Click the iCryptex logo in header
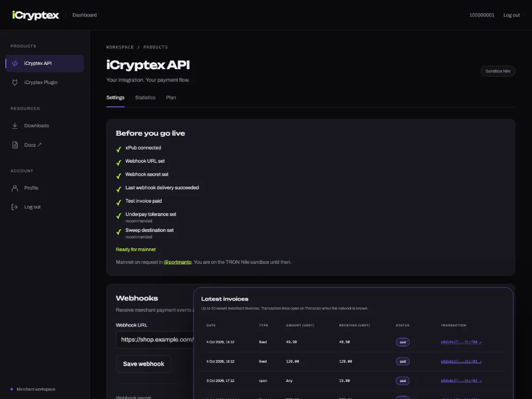 point(35,15)
